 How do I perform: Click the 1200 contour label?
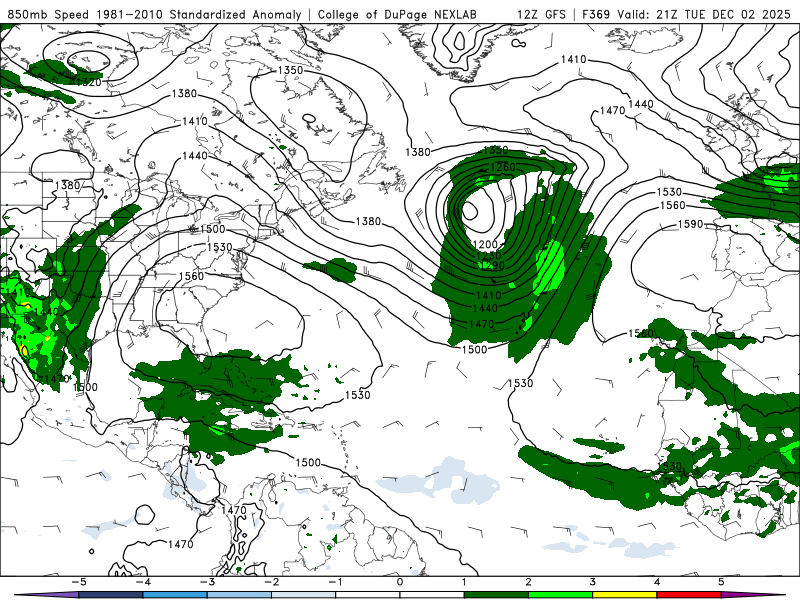coord(485,245)
